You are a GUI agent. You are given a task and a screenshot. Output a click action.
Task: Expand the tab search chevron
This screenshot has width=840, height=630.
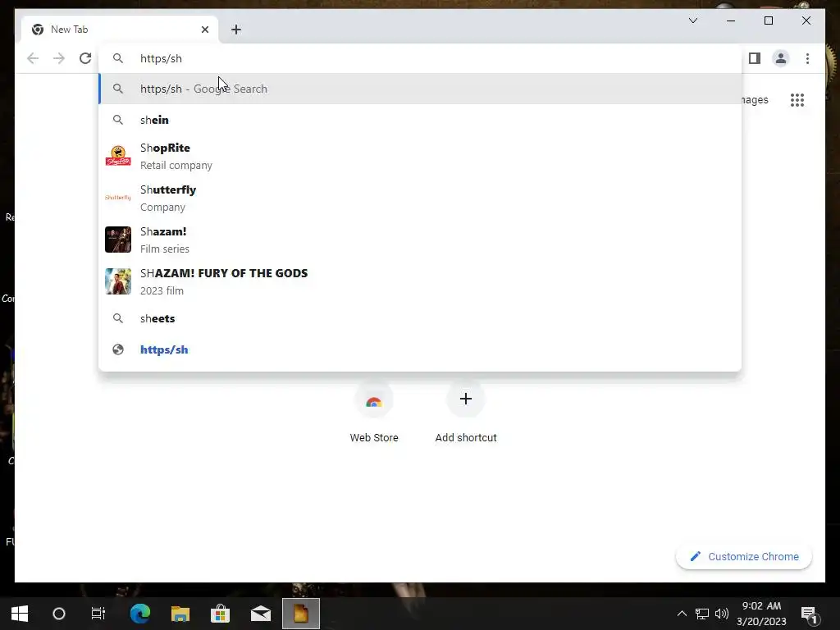(692, 21)
